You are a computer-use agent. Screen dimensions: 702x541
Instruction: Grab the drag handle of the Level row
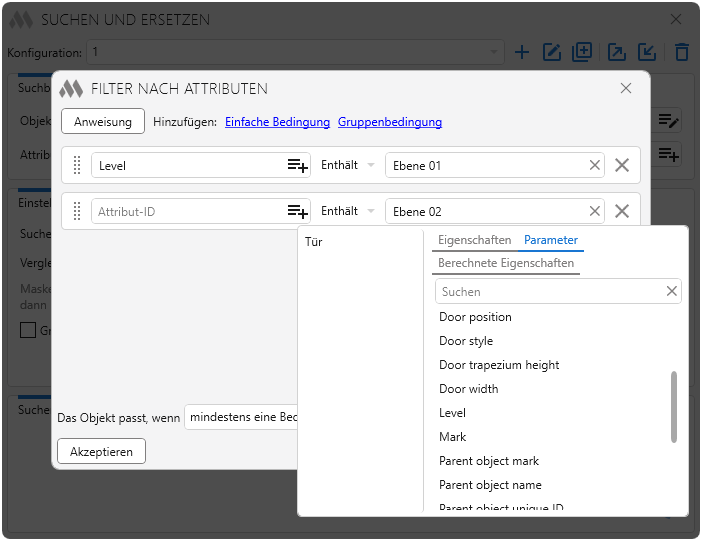(x=77, y=166)
